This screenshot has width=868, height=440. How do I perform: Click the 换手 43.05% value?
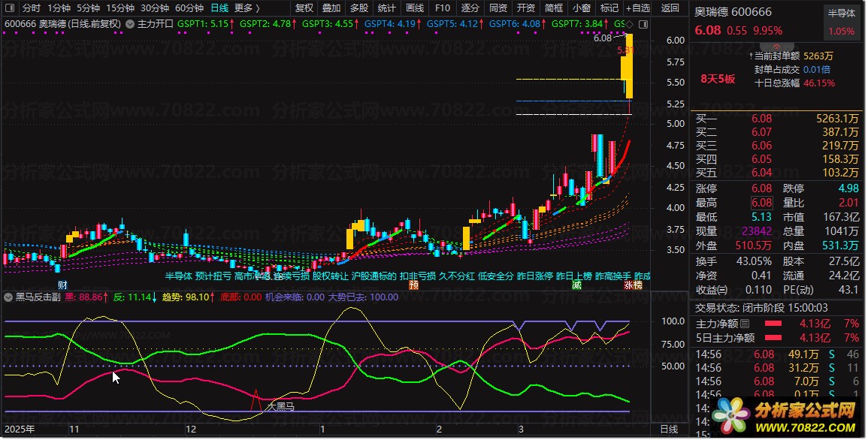point(754,261)
